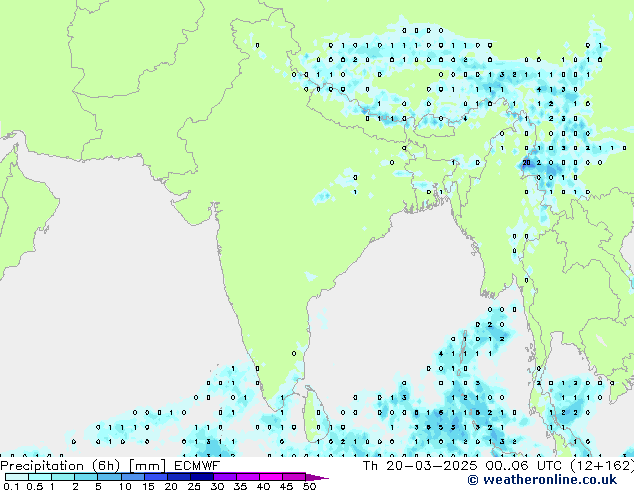The image size is (634, 490).
Task: Select the 0.1–0.5 mm legend swatch
Action: (17, 477)
